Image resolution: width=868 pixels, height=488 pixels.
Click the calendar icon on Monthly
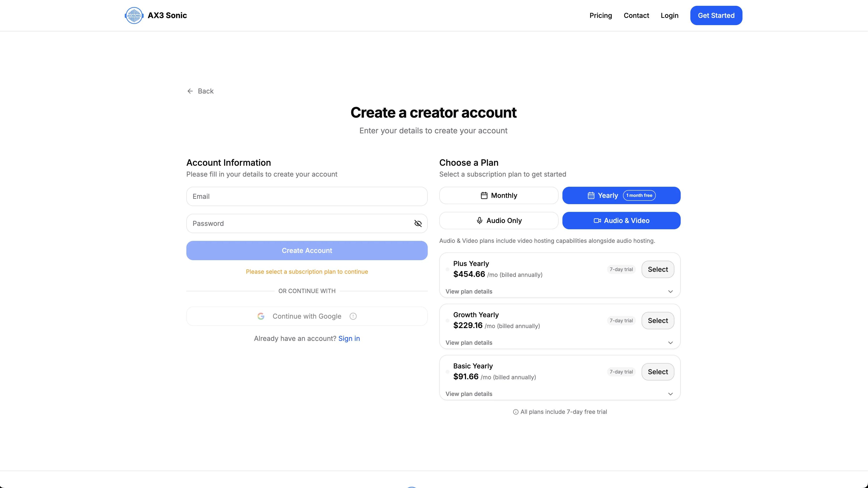[484, 196]
